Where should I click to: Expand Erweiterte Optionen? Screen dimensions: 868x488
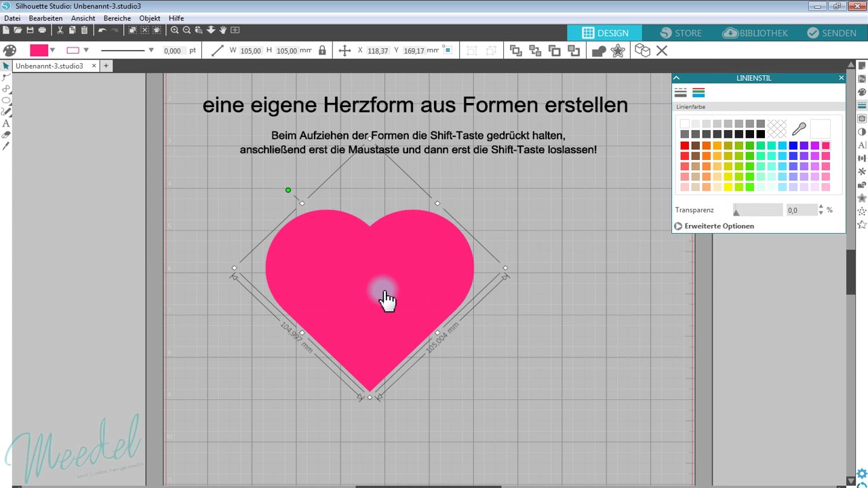pyautogui.click(x=714, y=226)
